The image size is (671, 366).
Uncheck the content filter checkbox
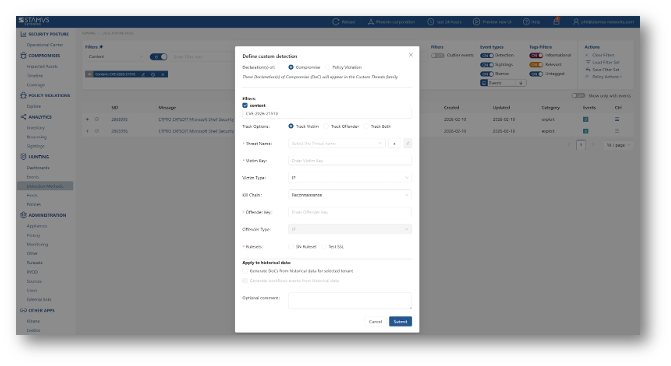coord(245,105)
